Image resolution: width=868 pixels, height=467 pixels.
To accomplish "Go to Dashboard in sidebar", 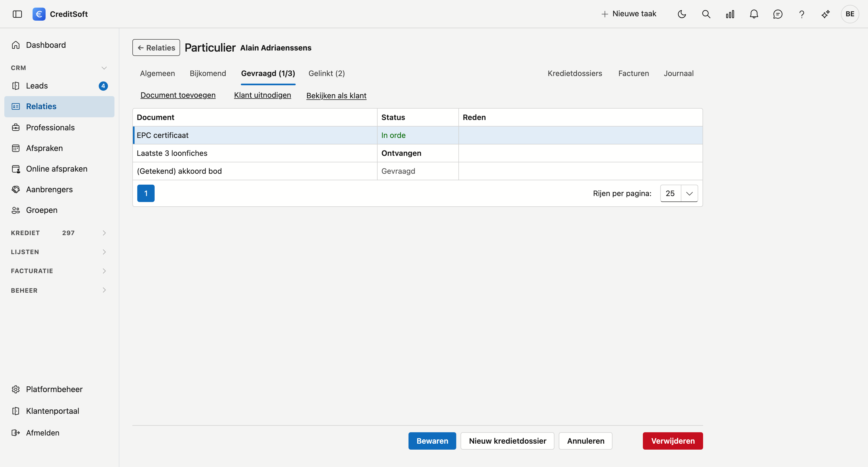I will point(59,45).
